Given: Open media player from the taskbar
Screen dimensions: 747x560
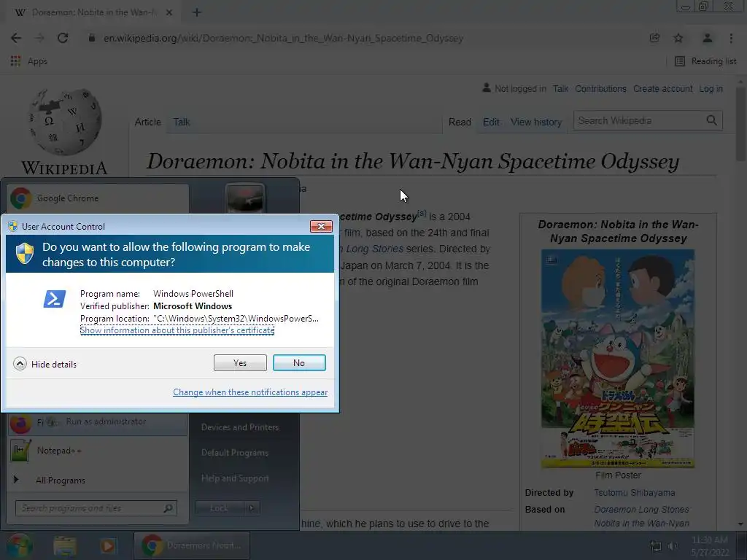Looking at the screenshot, I should (x=108, y=545).
